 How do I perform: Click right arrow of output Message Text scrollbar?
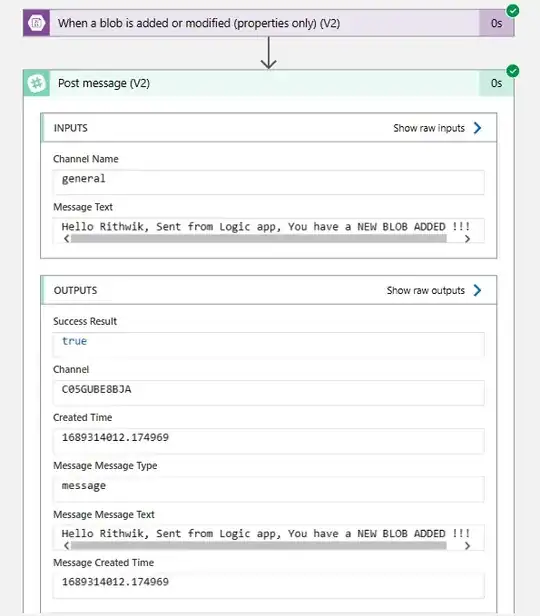pyautogui.click(x=467, y=545)
